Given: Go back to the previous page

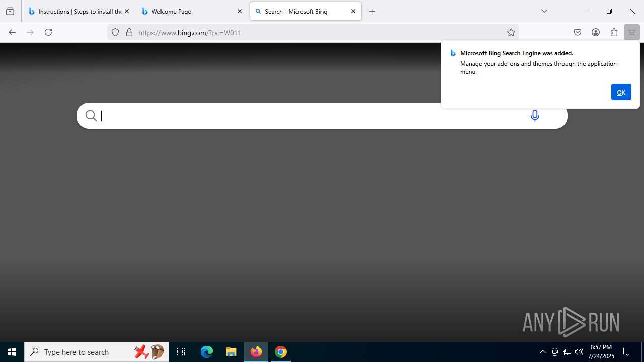Looking at the screenshot, I should tap(12, 32).
